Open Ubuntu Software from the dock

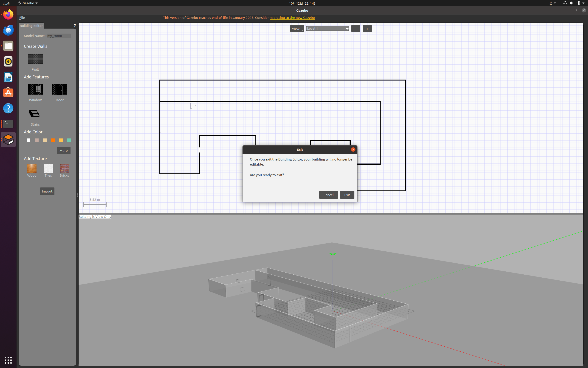8,93
